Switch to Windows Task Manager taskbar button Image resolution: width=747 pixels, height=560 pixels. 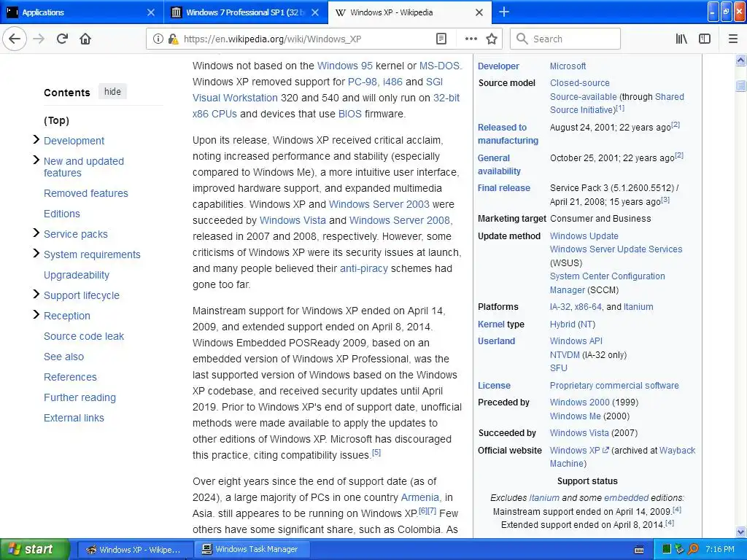point(252,549)
